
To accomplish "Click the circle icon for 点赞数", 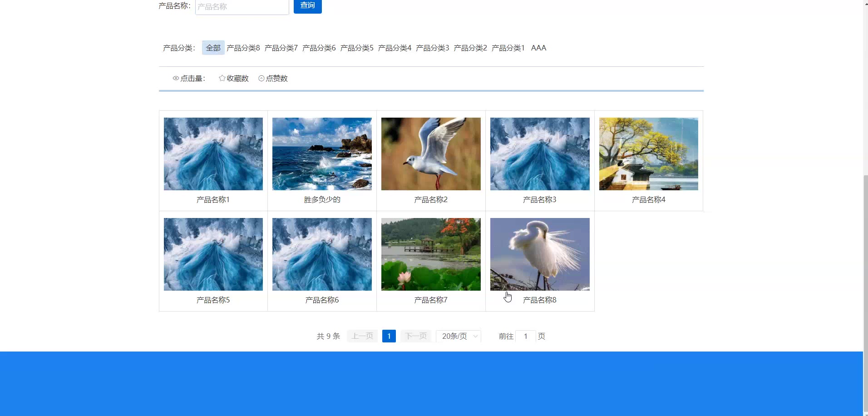I will (x=261, y=79).
